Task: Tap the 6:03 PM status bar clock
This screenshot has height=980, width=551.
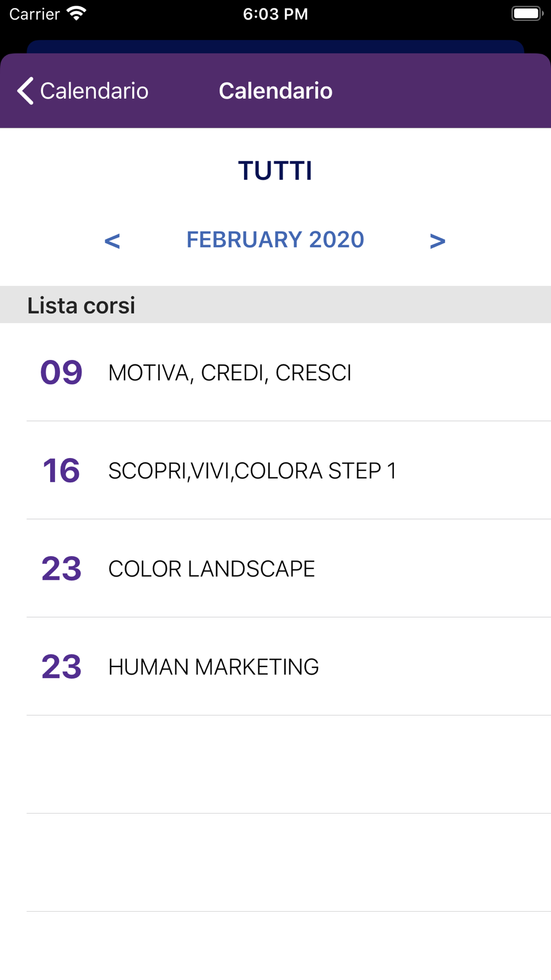Action: (x=275, y=14)
